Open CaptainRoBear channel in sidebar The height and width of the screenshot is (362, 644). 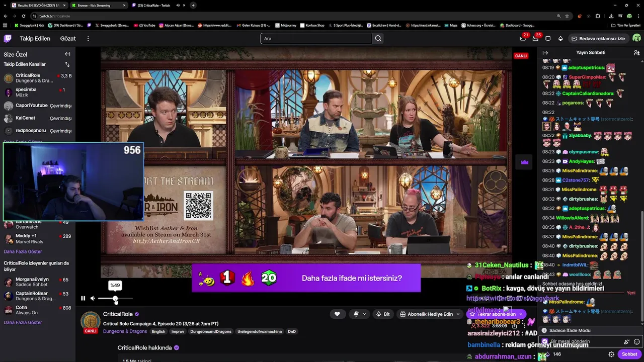tap(38, 296)
